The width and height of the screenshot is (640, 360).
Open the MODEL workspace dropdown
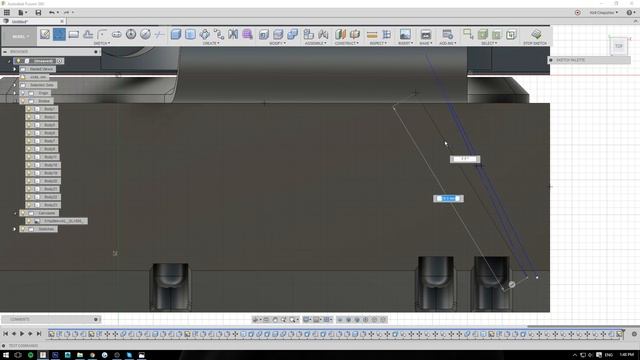coord(20,36)
